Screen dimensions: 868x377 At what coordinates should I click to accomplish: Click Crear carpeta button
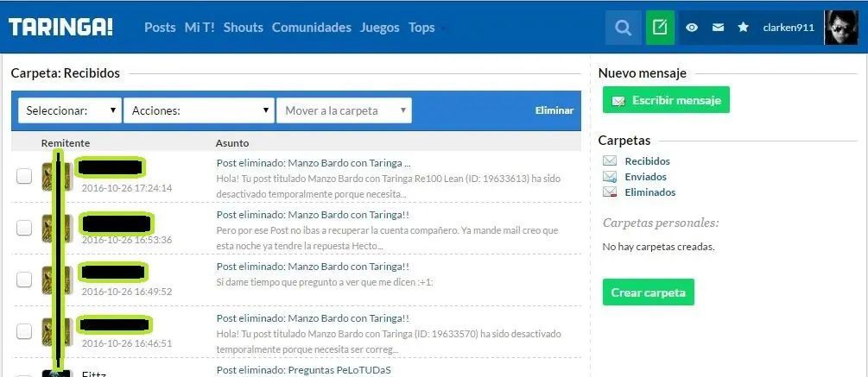pos(649,292)
